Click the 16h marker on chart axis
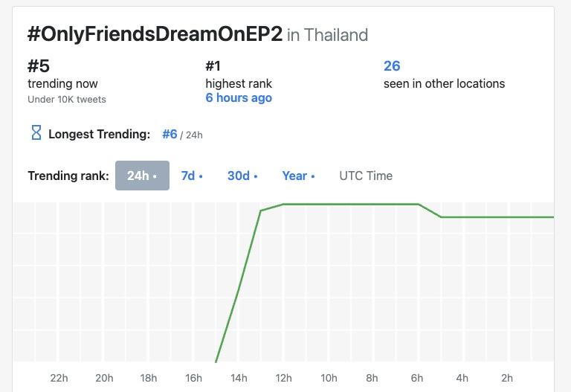The width and height of the screenshot is (571, 392). pyautogui.click(x=193, y=378)
